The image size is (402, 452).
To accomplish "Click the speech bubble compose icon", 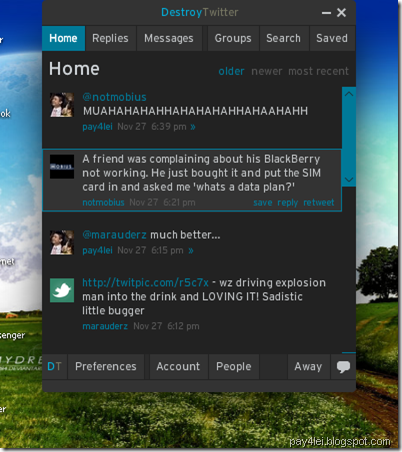I will (343, 367).
